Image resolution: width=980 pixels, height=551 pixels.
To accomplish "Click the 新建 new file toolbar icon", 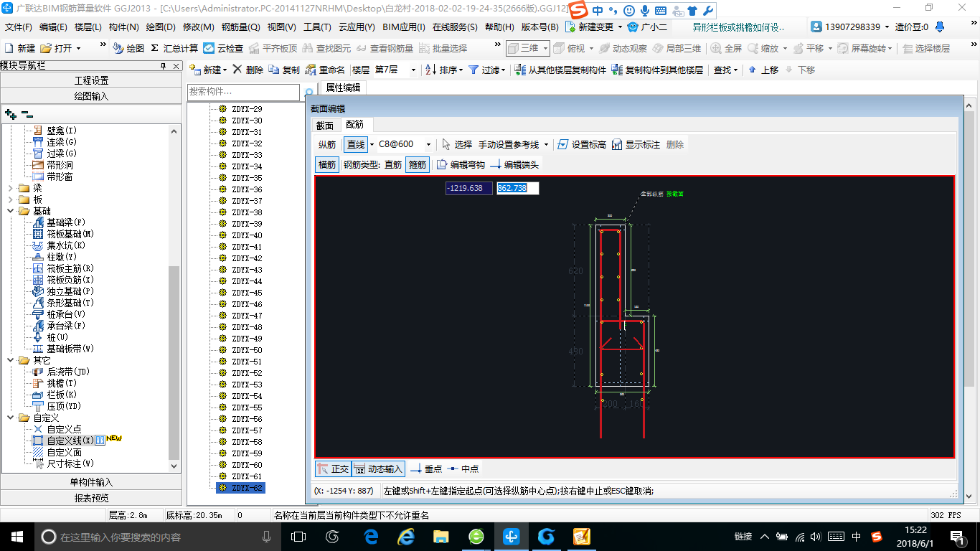I will (20, 48).
